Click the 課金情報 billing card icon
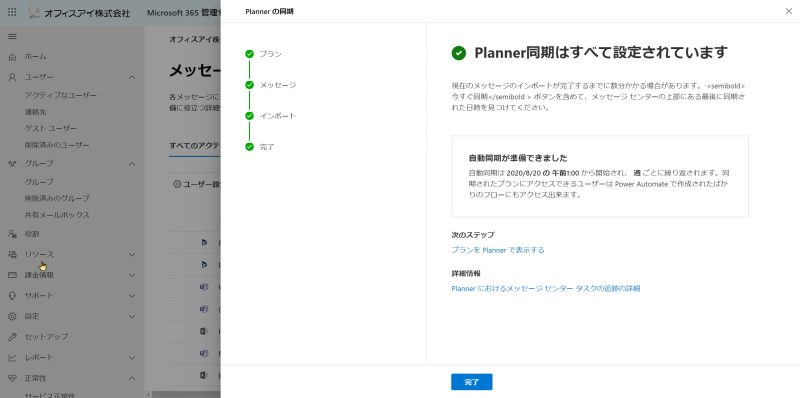The image size is (800, 398). click(13, 276)
